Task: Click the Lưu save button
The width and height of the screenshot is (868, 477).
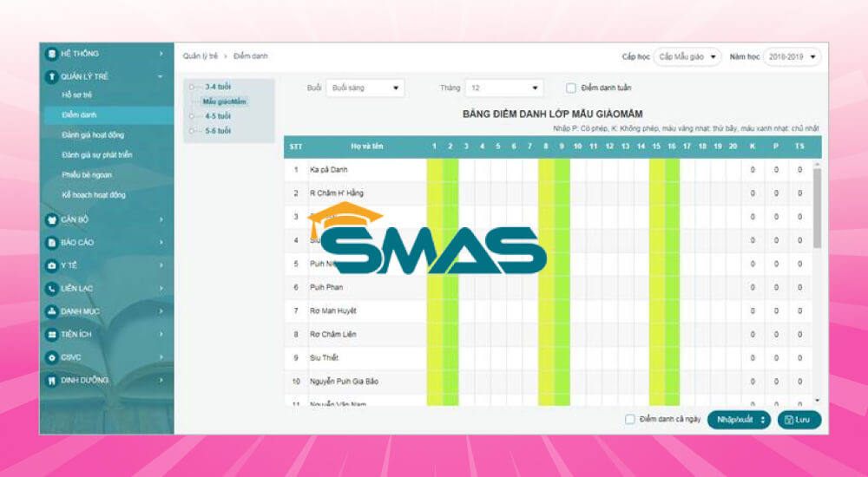Action: 799,420
